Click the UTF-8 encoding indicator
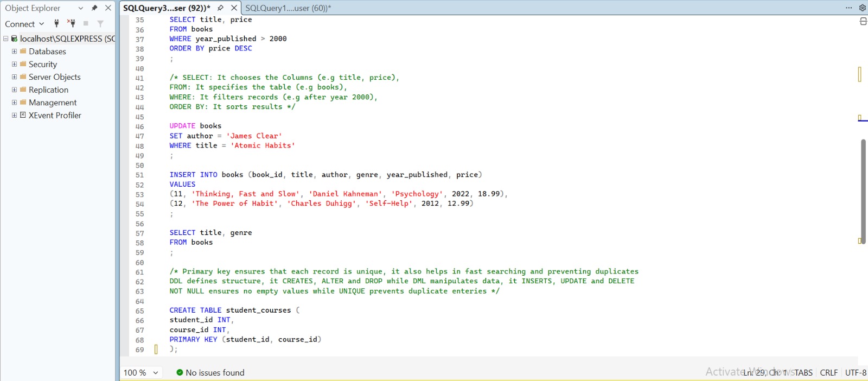Image resolution: width=868 pixels, height=381 pixels. coord(856,372)
